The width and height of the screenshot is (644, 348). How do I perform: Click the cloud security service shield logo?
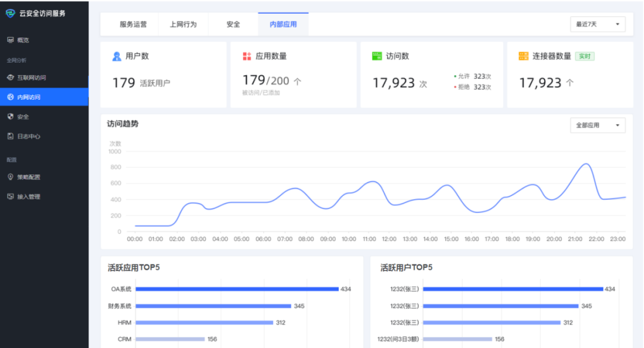pos(10,14)
